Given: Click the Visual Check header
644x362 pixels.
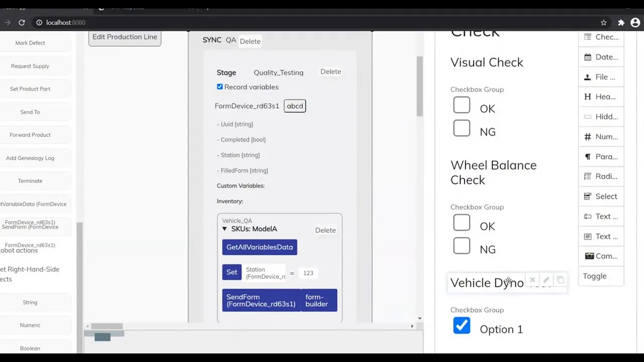Looking at the screenshot, I should click(487, 62).
